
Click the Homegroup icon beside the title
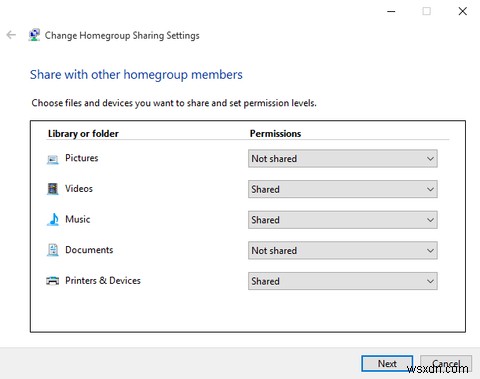pyautogui.click(x=34, y=35)
